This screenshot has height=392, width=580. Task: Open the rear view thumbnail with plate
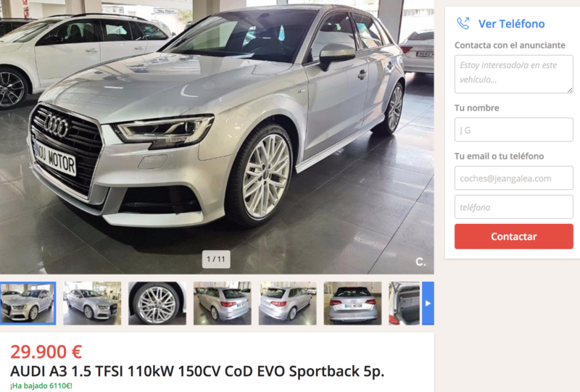[x=352, y=304]
